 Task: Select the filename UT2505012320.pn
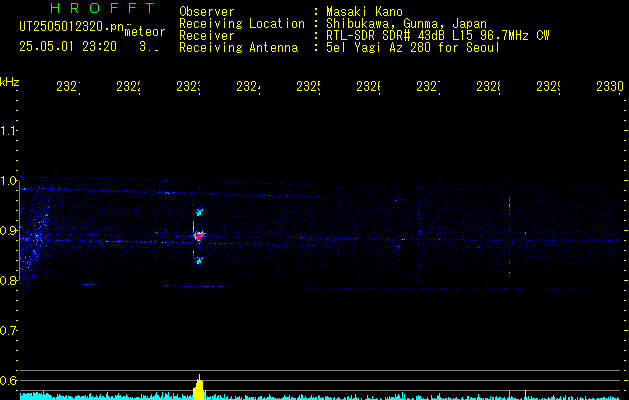[x=72, y=27]
